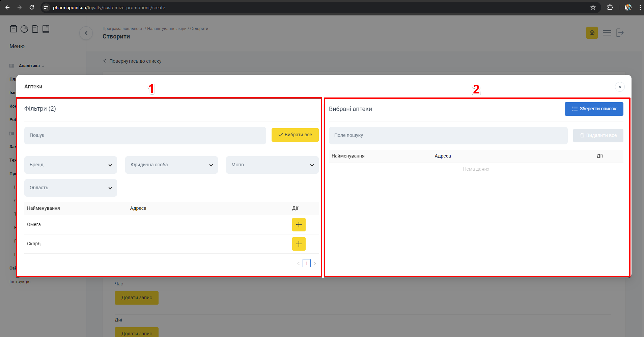This screenshot has height=337, width=644.
Task: Click the Видалити все button
Action: click(x=598, y=136)
